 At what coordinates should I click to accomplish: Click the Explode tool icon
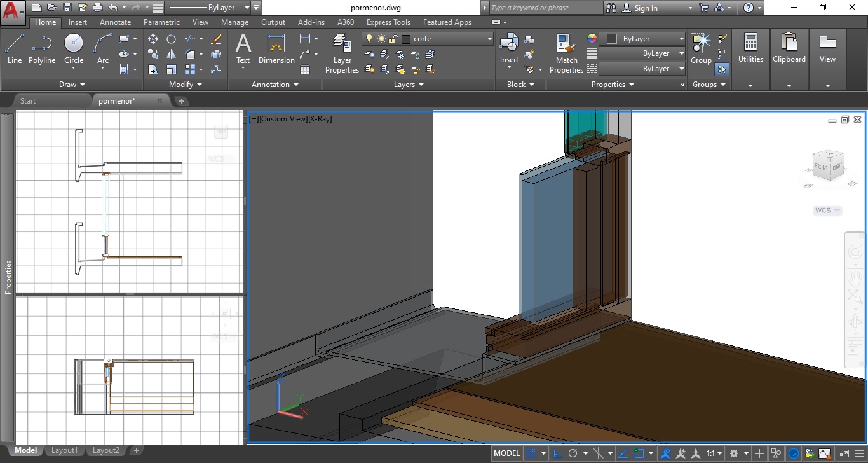pos(216,54)
